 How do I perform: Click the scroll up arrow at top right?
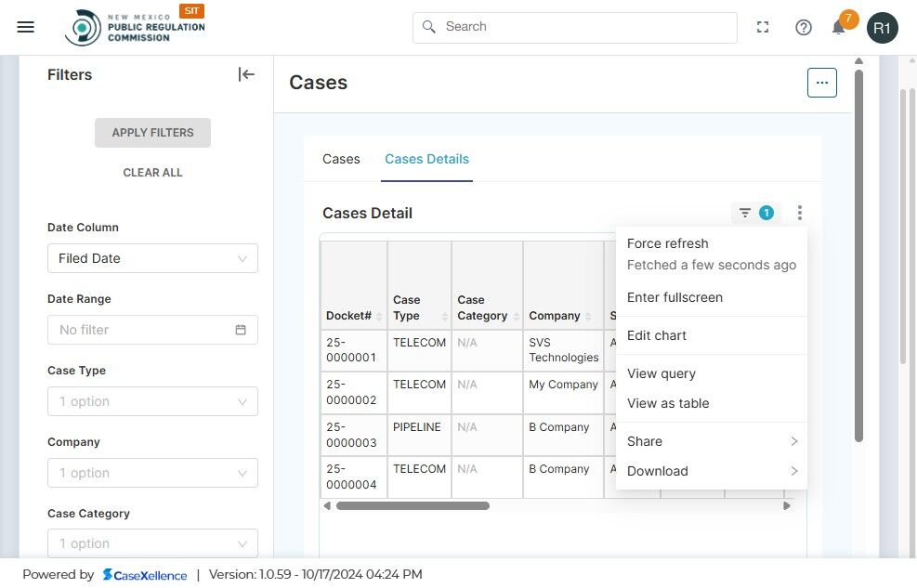(858, 61)
